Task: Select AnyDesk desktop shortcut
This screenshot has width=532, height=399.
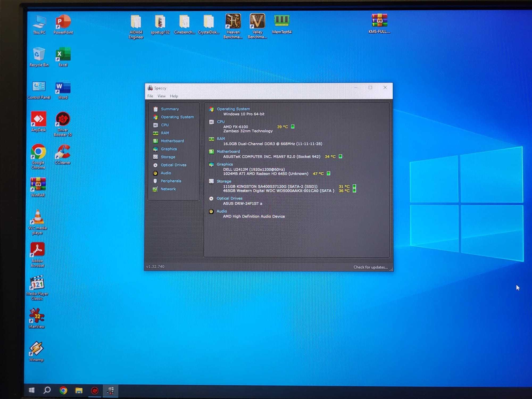Action: tap(39, 122)
